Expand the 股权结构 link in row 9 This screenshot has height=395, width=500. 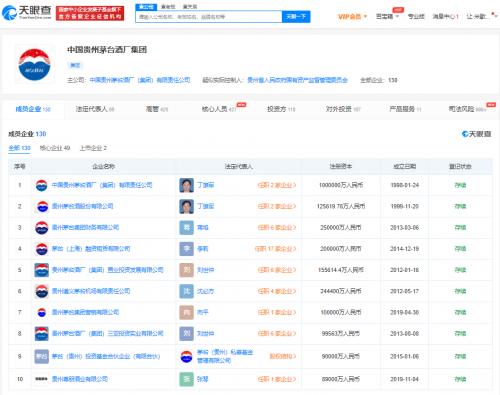[x=283, y=357]
